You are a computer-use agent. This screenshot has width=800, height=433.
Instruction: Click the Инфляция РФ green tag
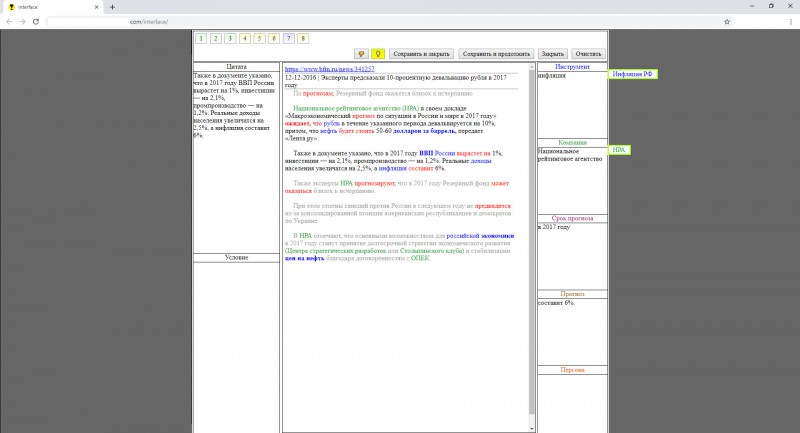click(632, 74)
